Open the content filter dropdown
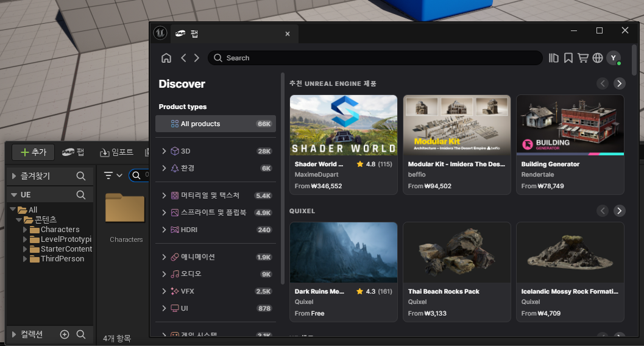This screenshot has width=644, height=346. coord(113,175)
